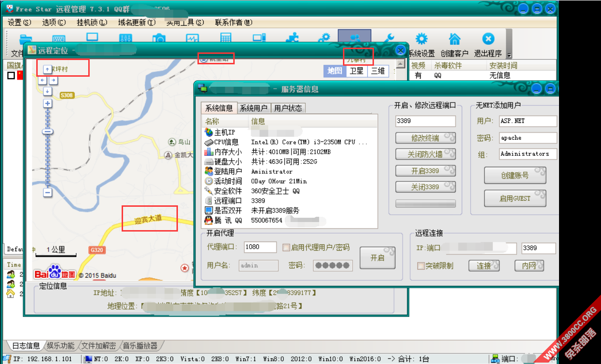Screen dimensions: 601x364
Task: Click calculator icon in main toolbar
Action: tap(226, 38)
